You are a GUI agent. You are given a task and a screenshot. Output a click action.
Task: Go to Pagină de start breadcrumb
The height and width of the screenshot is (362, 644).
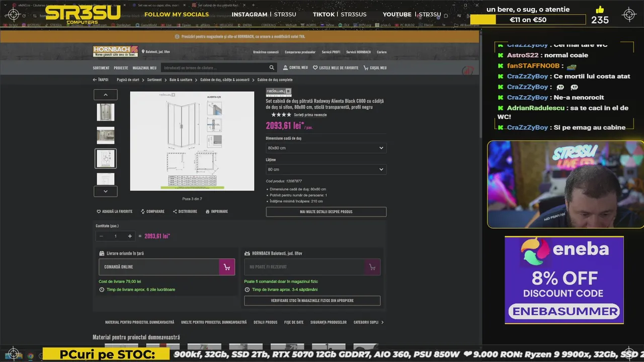pos(128,79)
